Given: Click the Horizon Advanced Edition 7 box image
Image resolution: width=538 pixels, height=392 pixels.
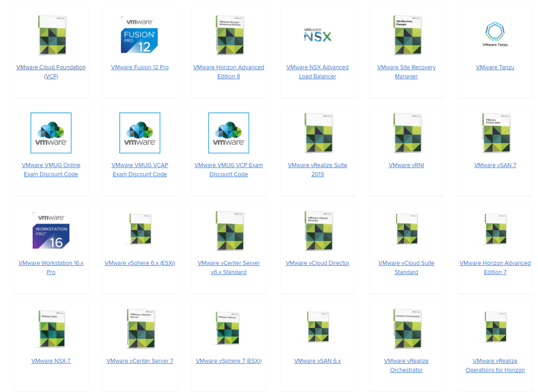Looking at the screenshot, I should tap(496, 229).
